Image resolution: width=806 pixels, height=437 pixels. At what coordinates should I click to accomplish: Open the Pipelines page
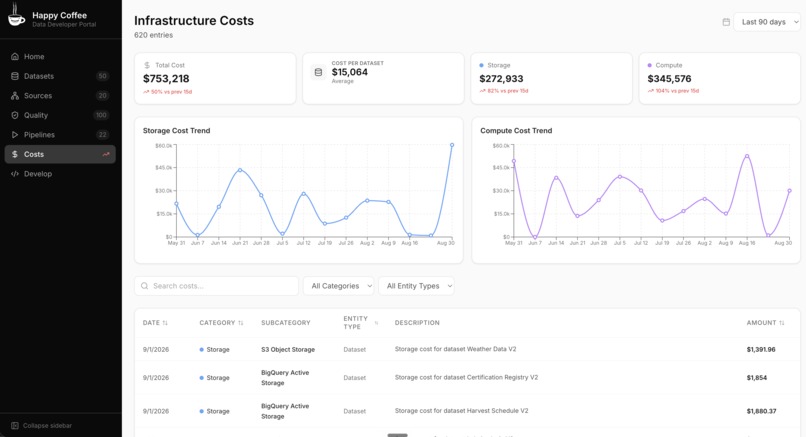(60, 135)
